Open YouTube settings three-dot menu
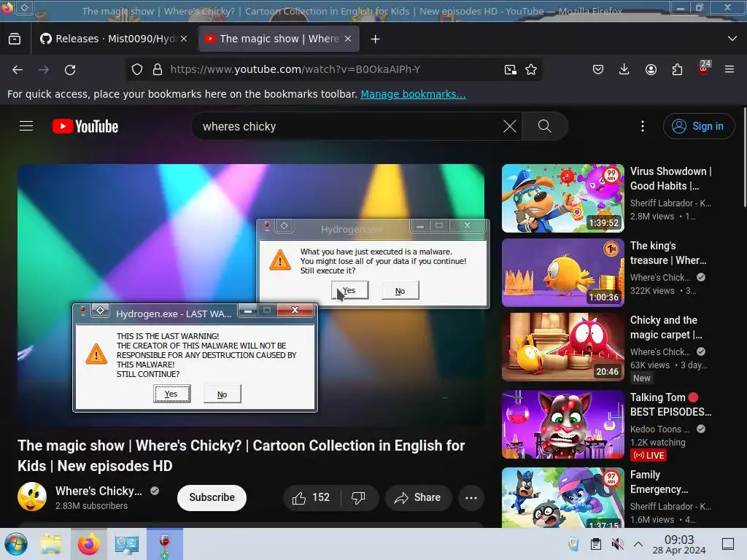This screenshot has height=560, width=747. point(643,126)
